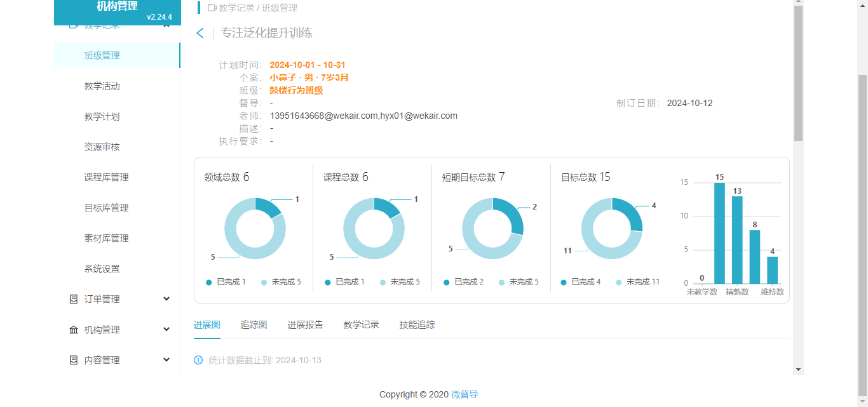Click the info icon beside 统计数据截止到
Image resolution: width=868 pixels, height=407 pixels.
198,360
